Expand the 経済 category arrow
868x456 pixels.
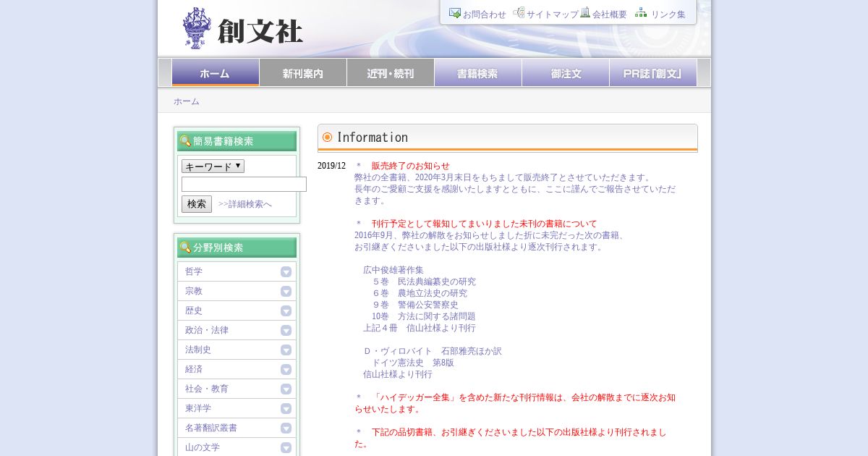pyautogui.click(x=286, y=369)
